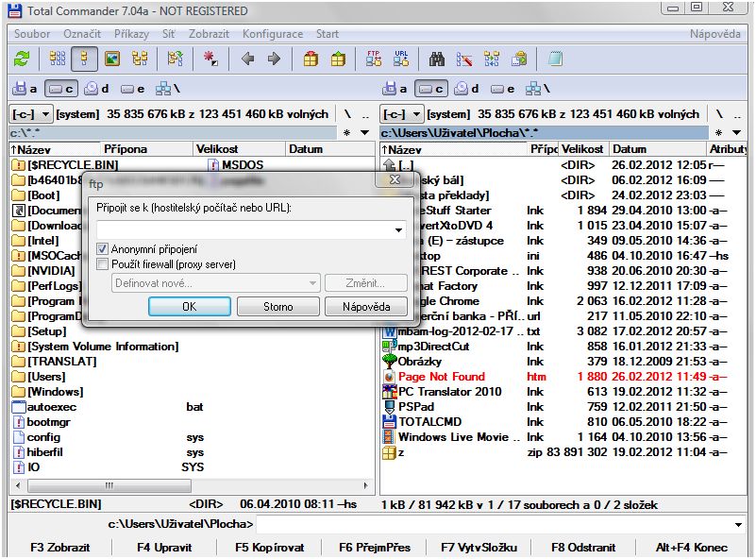Image resolution: width=756 pixels, height=559 pixels.
Task: Switch left panel to drive d
Action: point(95,89)
